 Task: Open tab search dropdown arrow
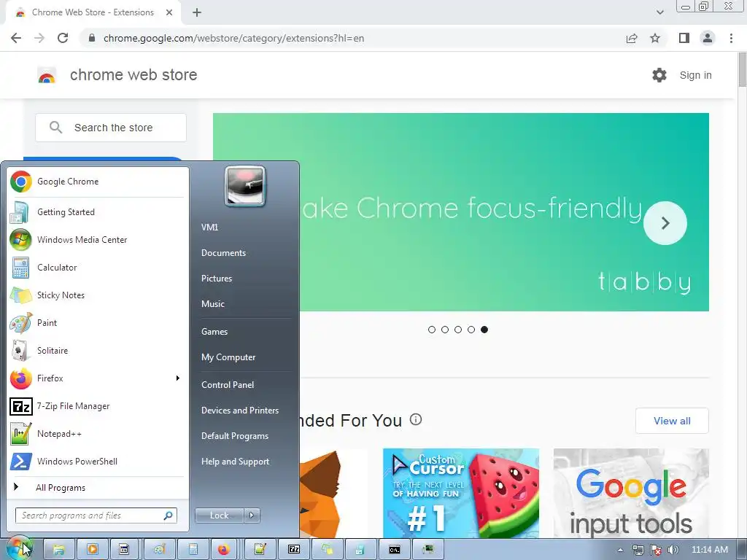click(659, 12)
